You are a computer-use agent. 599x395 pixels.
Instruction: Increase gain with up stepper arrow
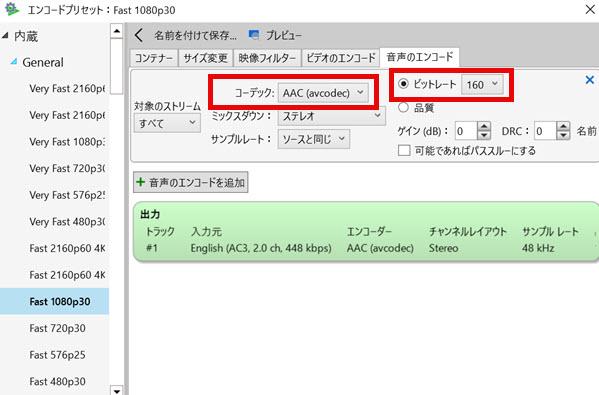(x=484, y=126)
